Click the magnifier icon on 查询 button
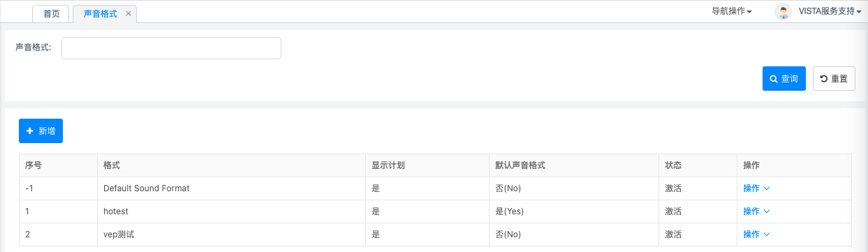This screenshot has height=252, width=868. (x=774, y=79)
